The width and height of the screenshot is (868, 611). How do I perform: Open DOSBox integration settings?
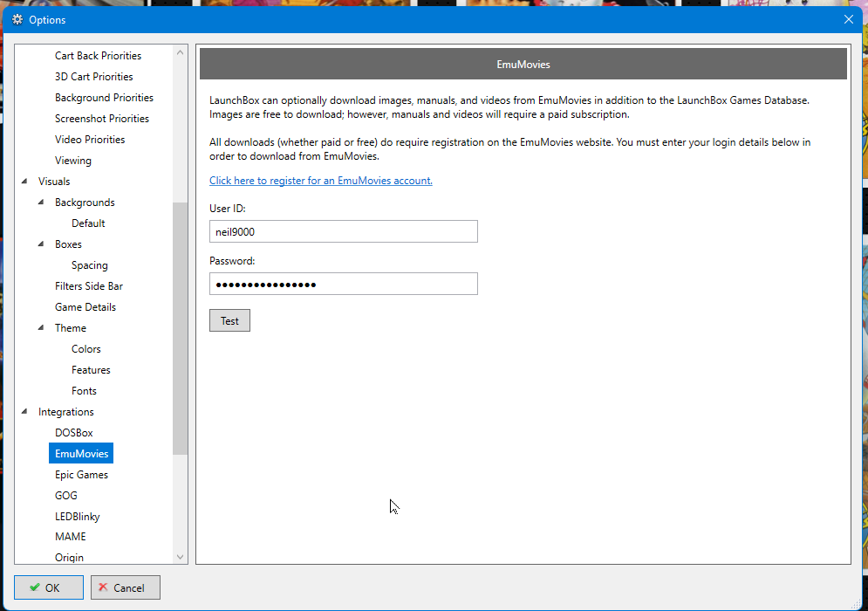coord(73,433)
